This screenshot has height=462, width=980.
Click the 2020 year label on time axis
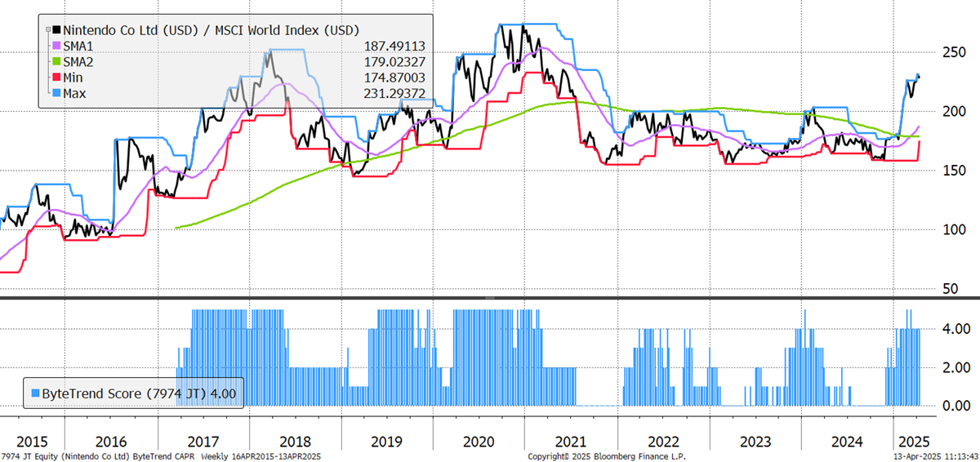[479, 442]
